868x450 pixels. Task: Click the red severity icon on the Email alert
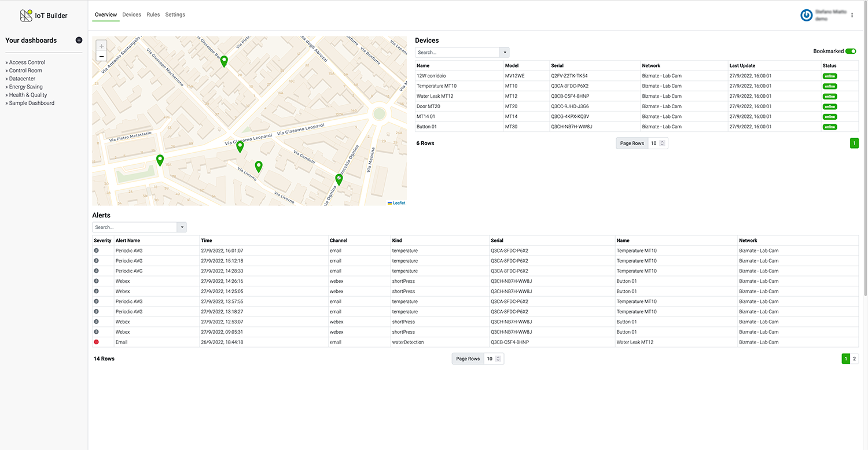(x=96, y=341)
